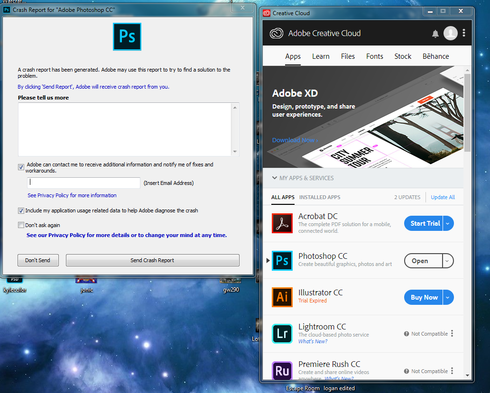Toggle the Adobe can contact me checkbox
Screen dimensions: 490x393
point(21,167)
